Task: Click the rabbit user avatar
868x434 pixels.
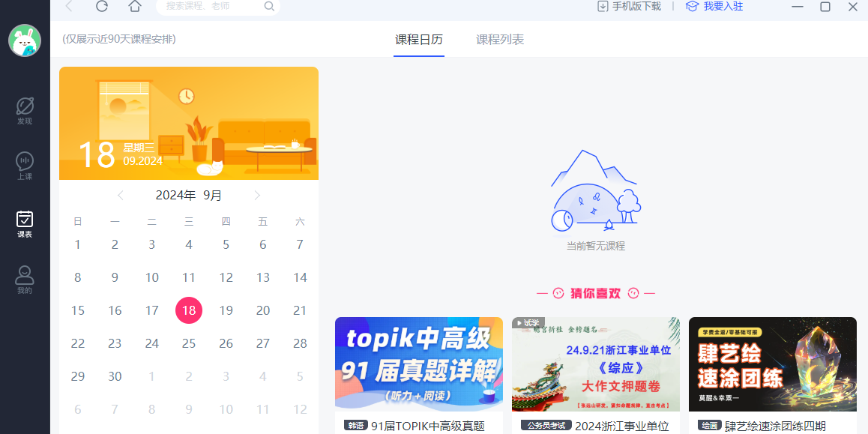Action: [x=25, y=40]
